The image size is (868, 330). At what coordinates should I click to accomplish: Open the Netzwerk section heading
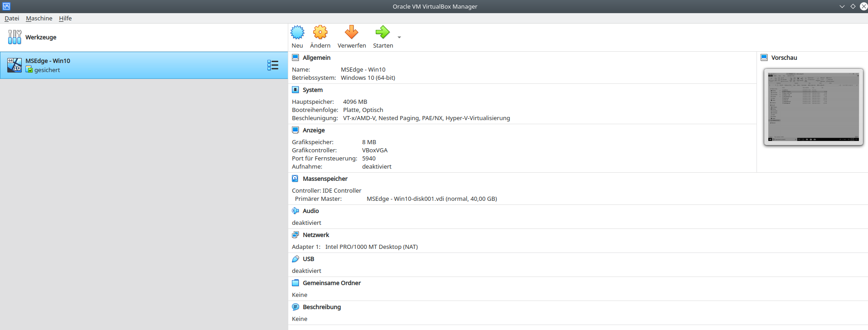click(x=316, y=235)
